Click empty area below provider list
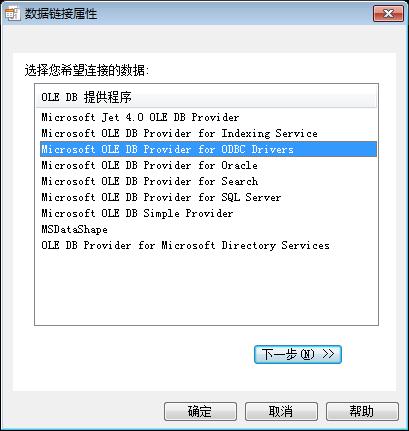This screenshot has width=409, height=431. (206, 288)
